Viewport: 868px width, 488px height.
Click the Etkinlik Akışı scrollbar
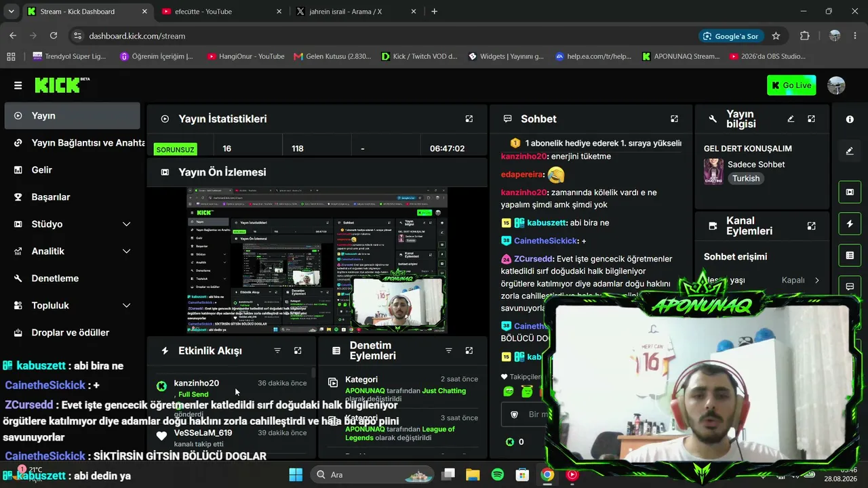(313, 372)
